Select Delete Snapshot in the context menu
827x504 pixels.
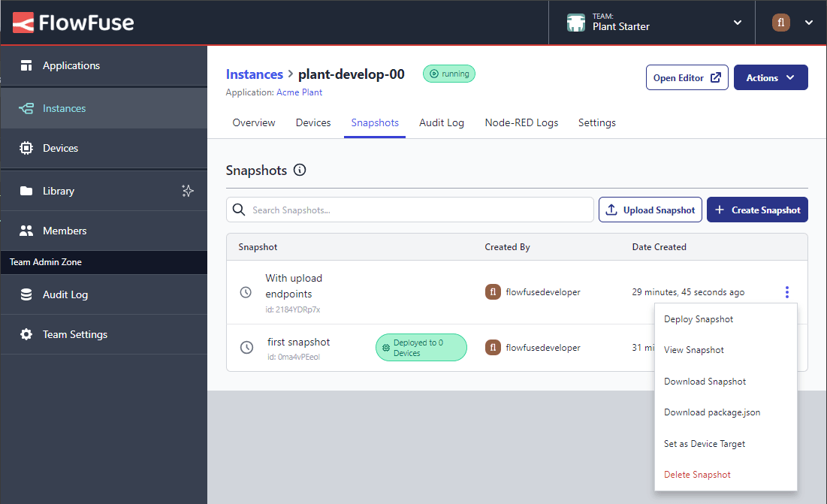tap(697, 474)
